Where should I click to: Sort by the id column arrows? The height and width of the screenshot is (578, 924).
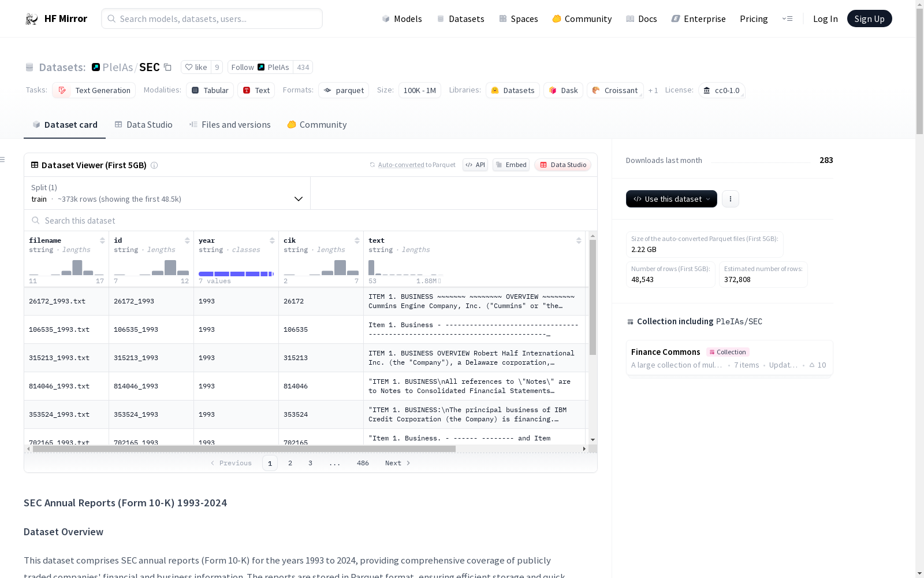(x=187, y=240)
